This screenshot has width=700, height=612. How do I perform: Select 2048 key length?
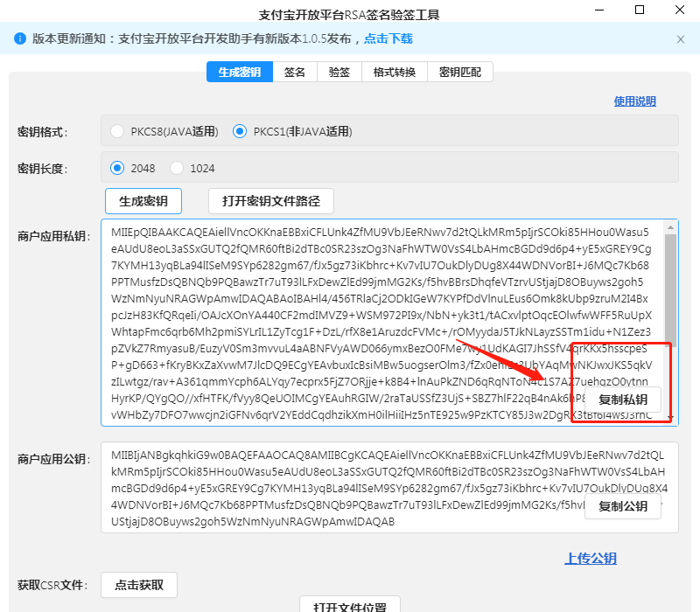[133, 168]
